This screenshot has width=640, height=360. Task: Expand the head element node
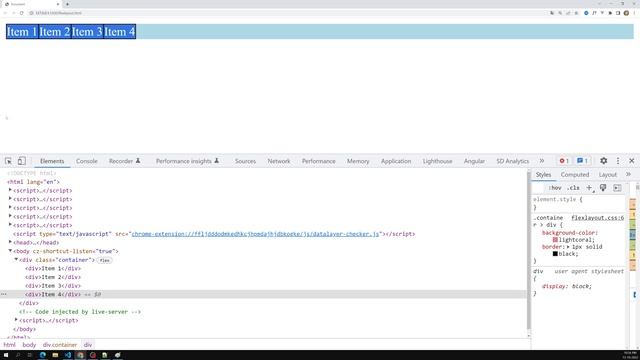[x=10, y=242]
